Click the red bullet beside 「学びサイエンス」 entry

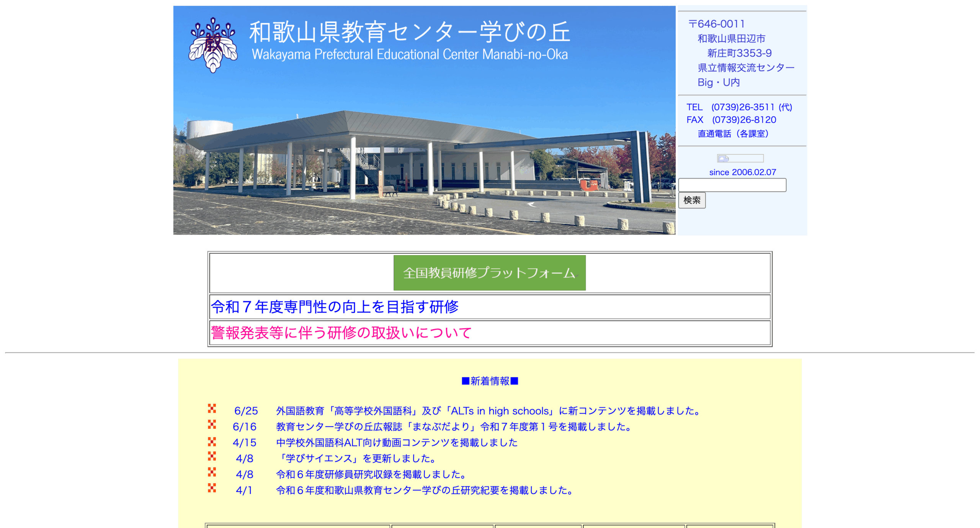point(212,456)
